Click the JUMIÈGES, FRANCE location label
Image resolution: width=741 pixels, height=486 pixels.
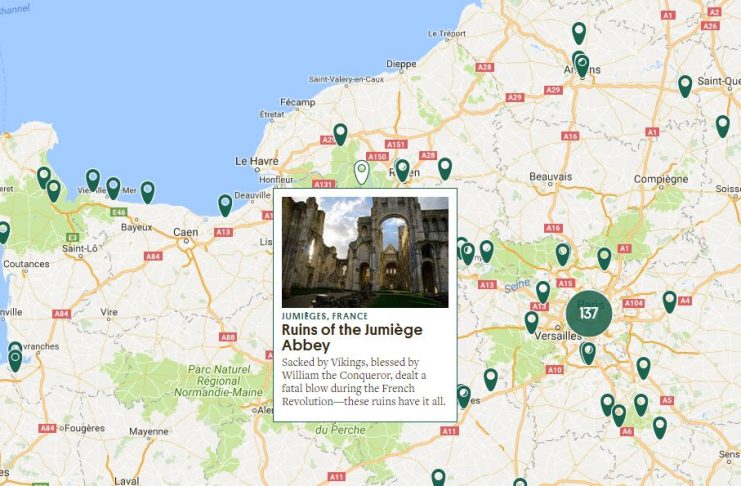tap(325, 316)
